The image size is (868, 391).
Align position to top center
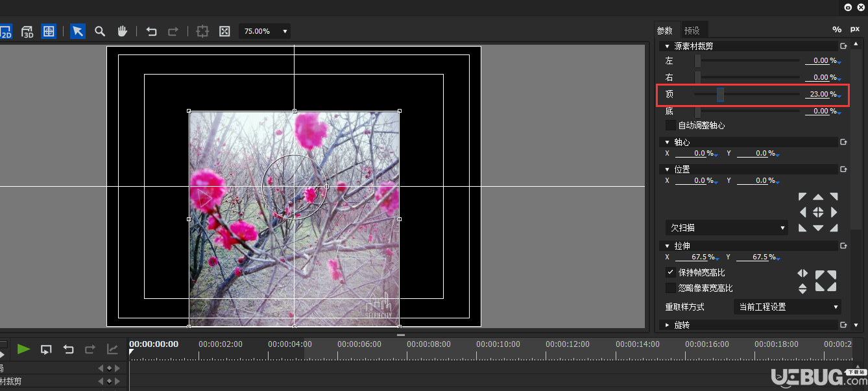(818, 196)
